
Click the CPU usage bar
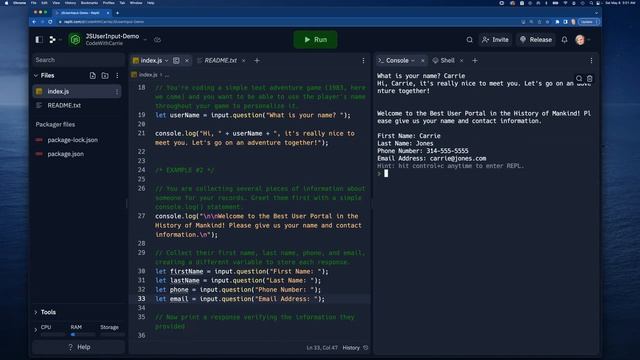click(53, 334)
